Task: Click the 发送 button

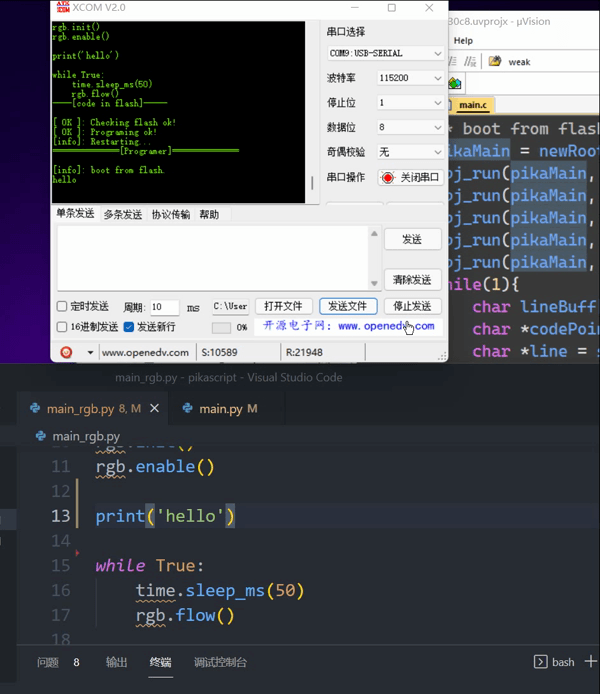Action: click(x=412, y=239)
